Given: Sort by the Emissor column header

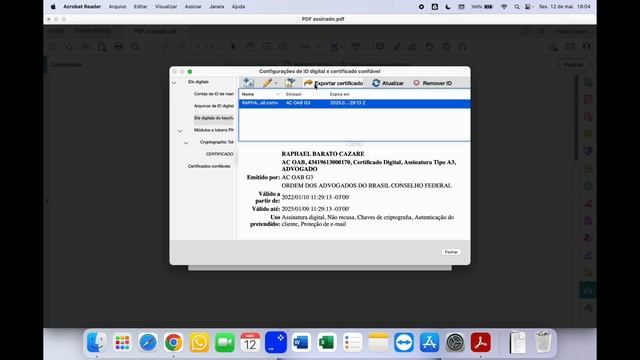Looking at the screenshot, I should point(304,94).
